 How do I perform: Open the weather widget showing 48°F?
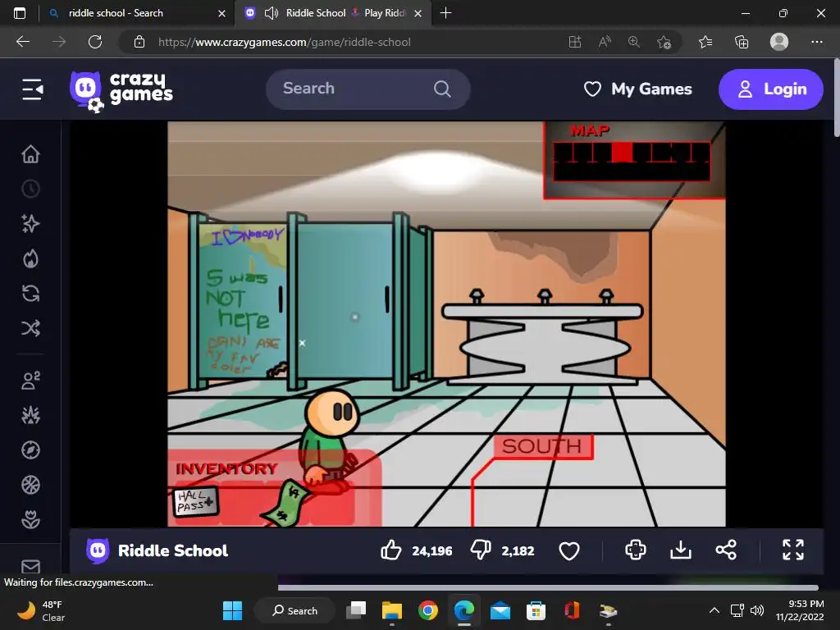42,610
